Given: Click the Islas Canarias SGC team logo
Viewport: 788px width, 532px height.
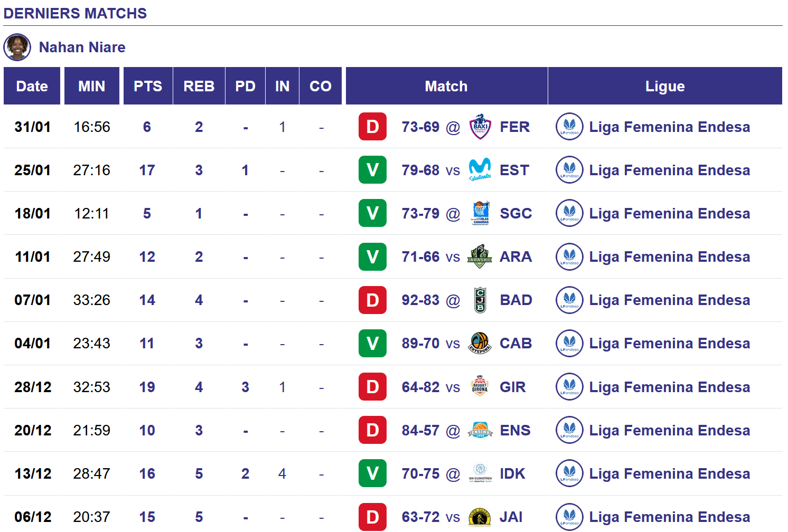Looking at the screenshot, I should coord(481,213).
